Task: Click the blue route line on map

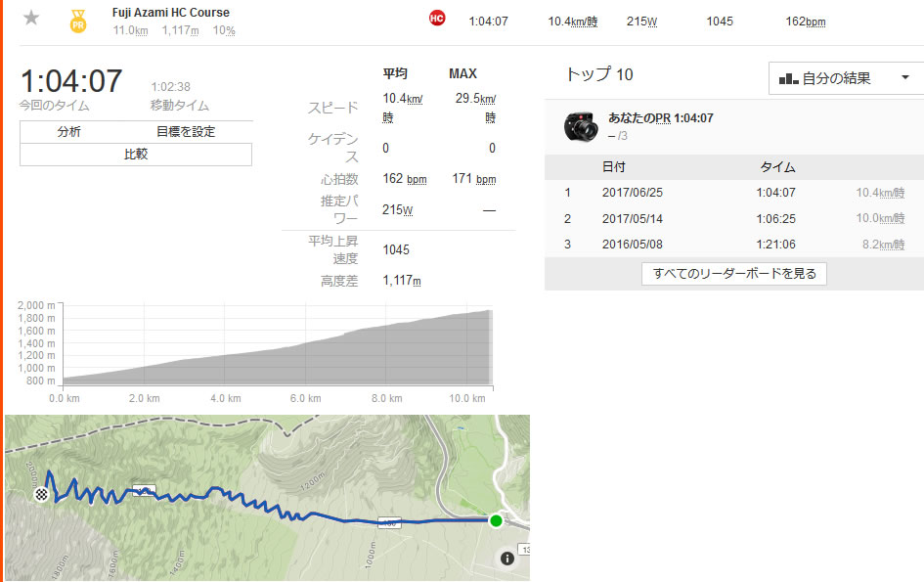Action: [411, 522]
